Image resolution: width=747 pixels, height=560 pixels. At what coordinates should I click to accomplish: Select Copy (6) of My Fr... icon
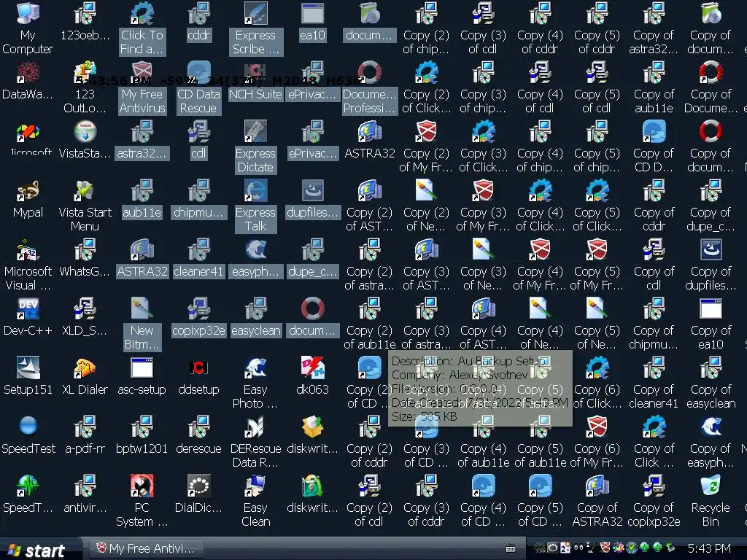597,427
